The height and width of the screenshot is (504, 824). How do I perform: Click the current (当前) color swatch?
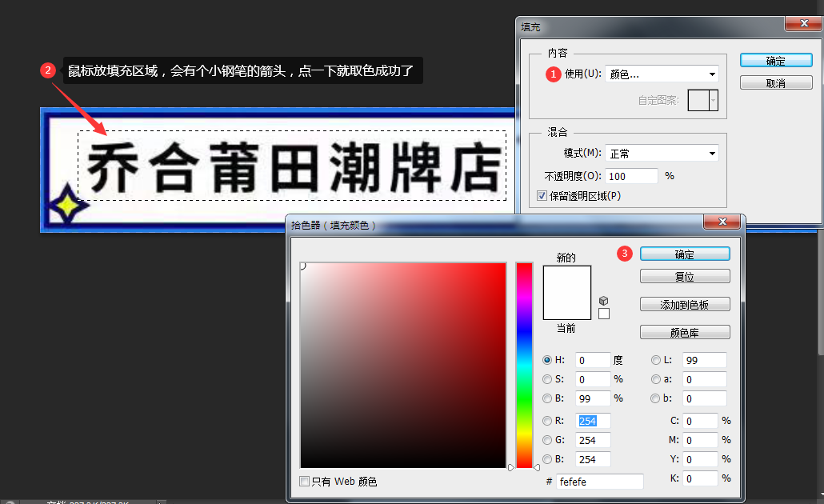pos(566,308)
